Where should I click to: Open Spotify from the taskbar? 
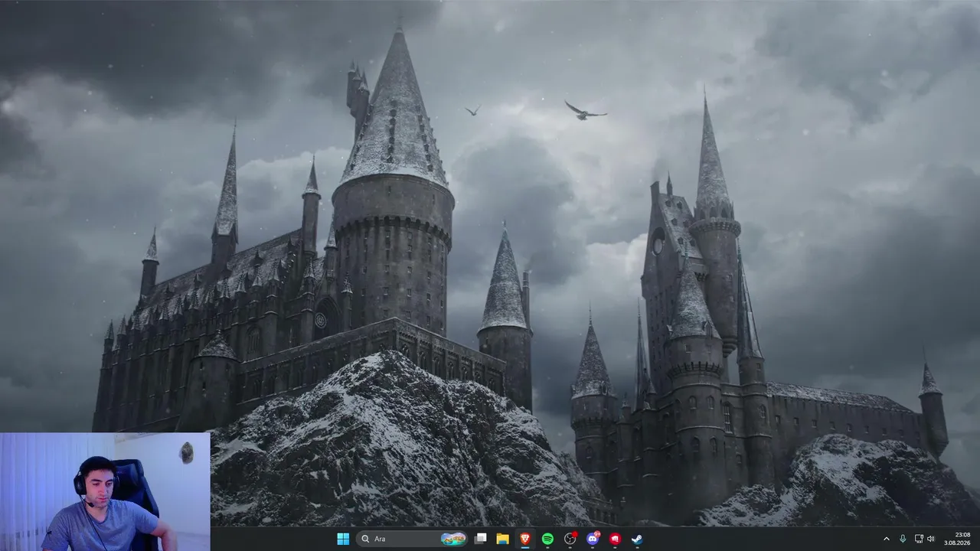point(547,539)
